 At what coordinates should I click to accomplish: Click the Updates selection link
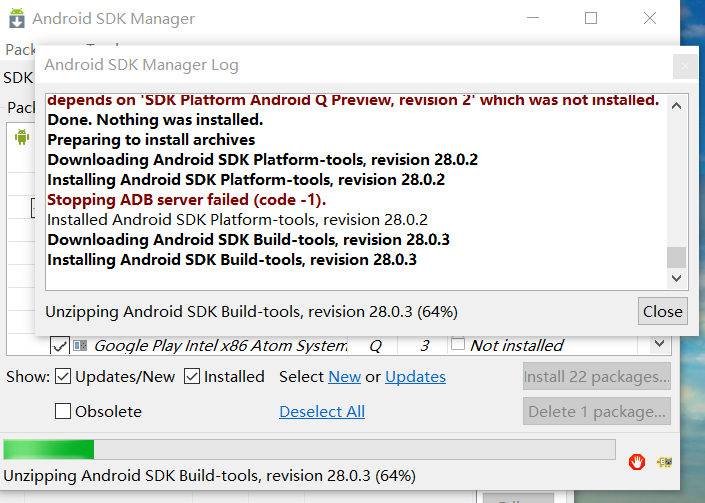tap(415, 377)
